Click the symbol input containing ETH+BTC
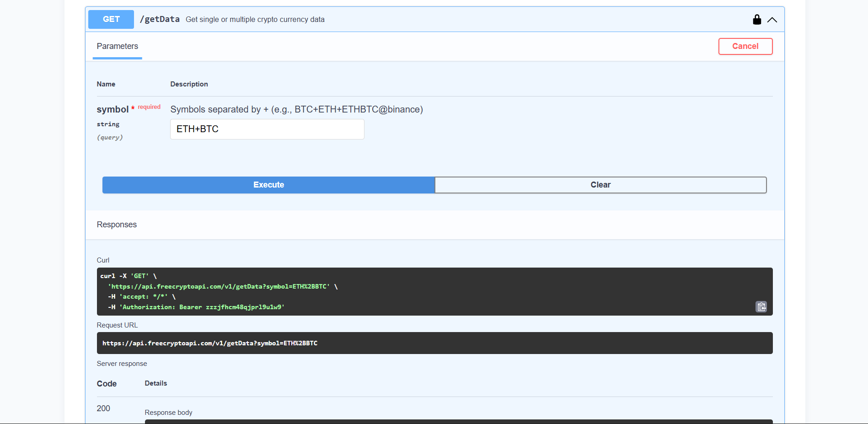The width and height of the screenshot is (868, 424). pos(267,129)
